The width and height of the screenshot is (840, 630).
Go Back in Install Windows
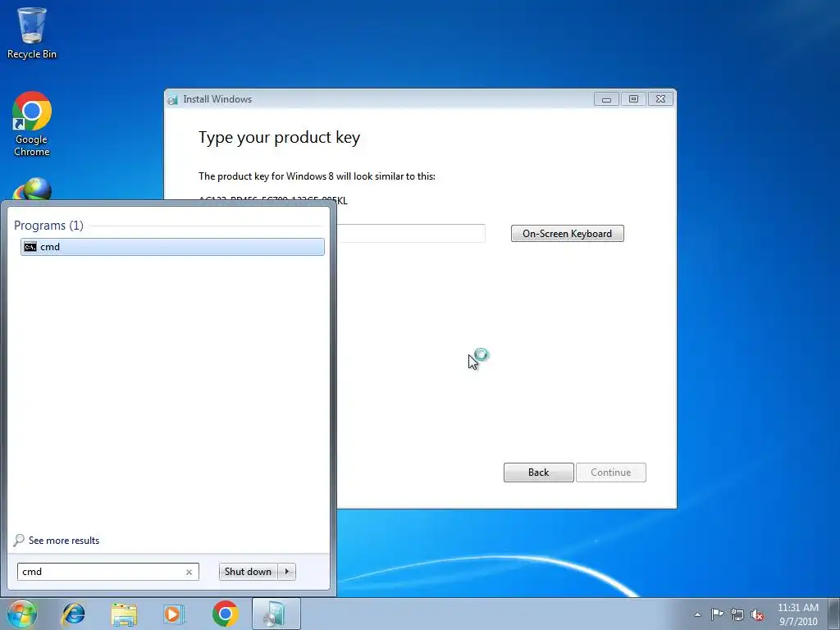[538, 472]
